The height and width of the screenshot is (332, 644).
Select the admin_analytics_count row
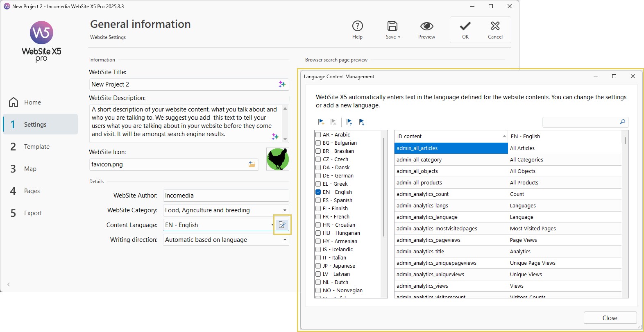(508, 194)
